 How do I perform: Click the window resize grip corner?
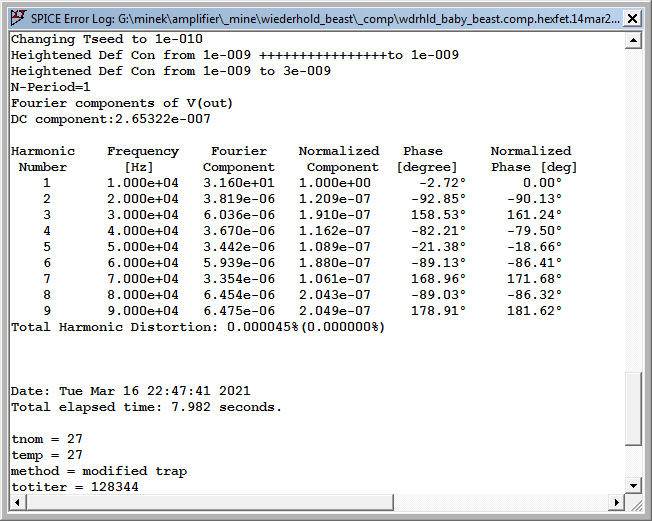click(635, 504)
